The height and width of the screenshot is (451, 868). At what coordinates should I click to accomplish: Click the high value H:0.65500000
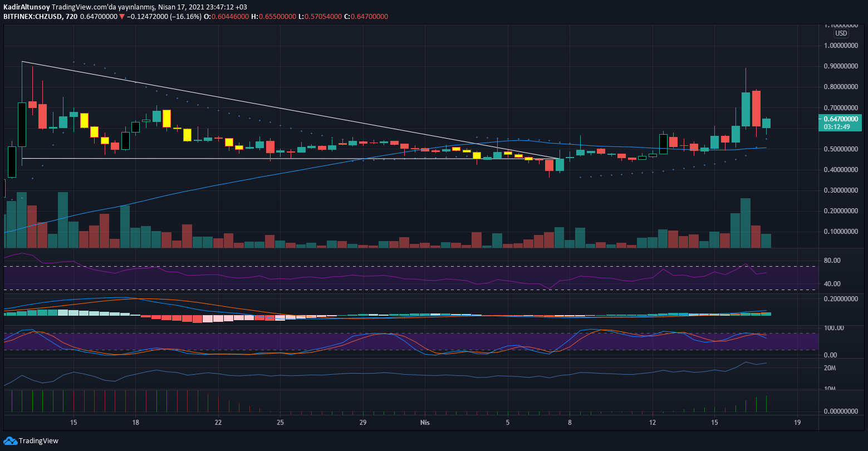click(273, 17)
